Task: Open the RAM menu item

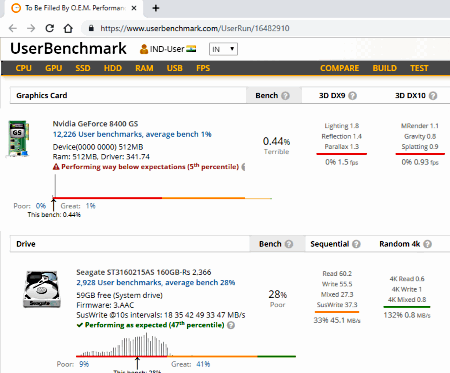Action: pyautogui.click(x=144, y=68)
